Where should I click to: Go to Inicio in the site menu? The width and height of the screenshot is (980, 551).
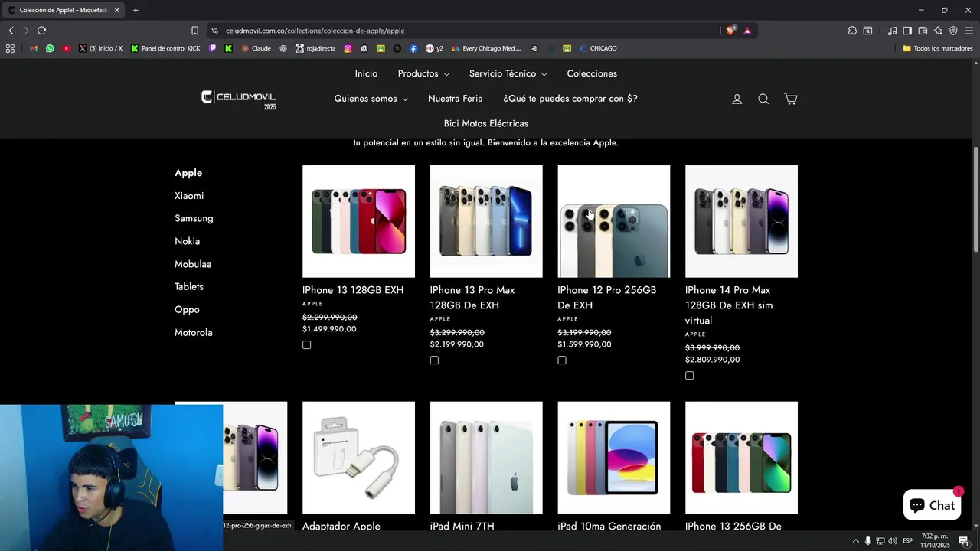(366, 73)
